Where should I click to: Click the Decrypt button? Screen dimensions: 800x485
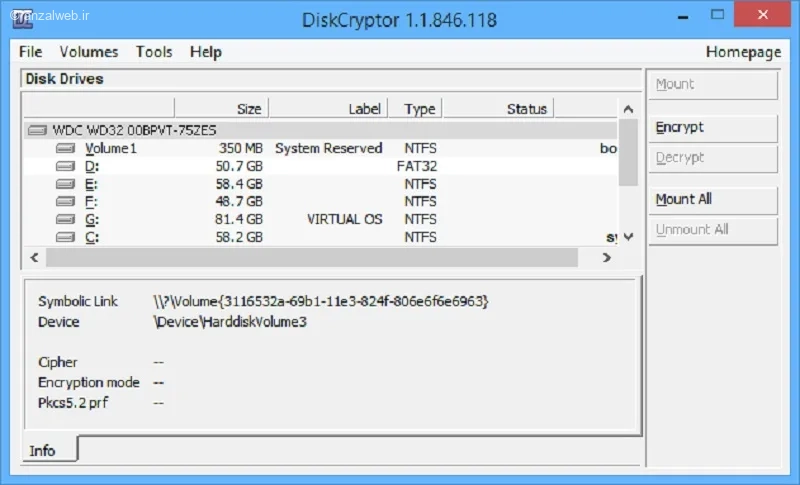pos(713,158)
